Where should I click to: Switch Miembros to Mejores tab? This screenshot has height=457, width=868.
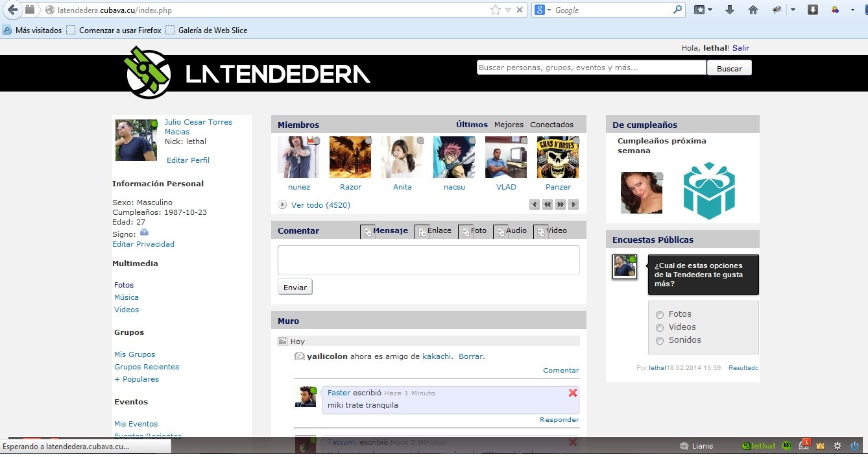pos(509,125)
